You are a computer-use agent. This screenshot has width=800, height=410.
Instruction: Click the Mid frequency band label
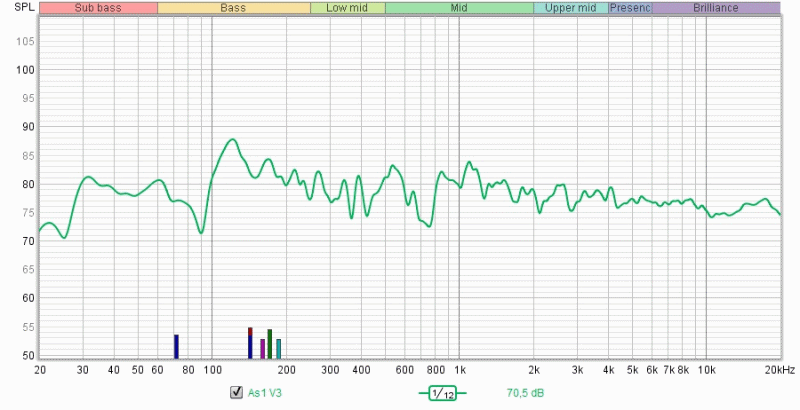[x=459, y=8]
